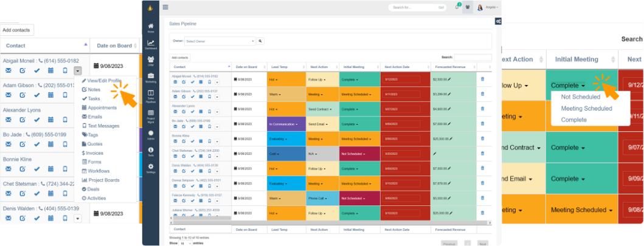Viewport: 644px width, 246px height.
Task: Select Not Scheduled in right panel menu
Action: tap(580, 97)
